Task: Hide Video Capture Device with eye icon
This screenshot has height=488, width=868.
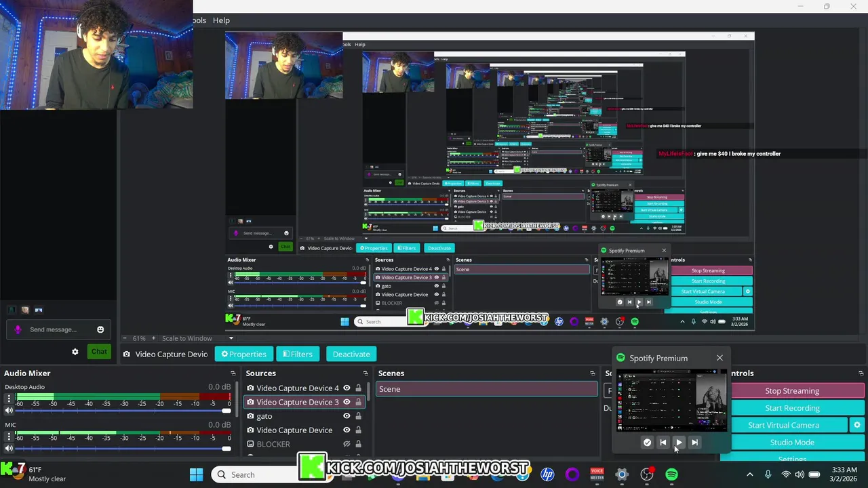Action: 347,430
